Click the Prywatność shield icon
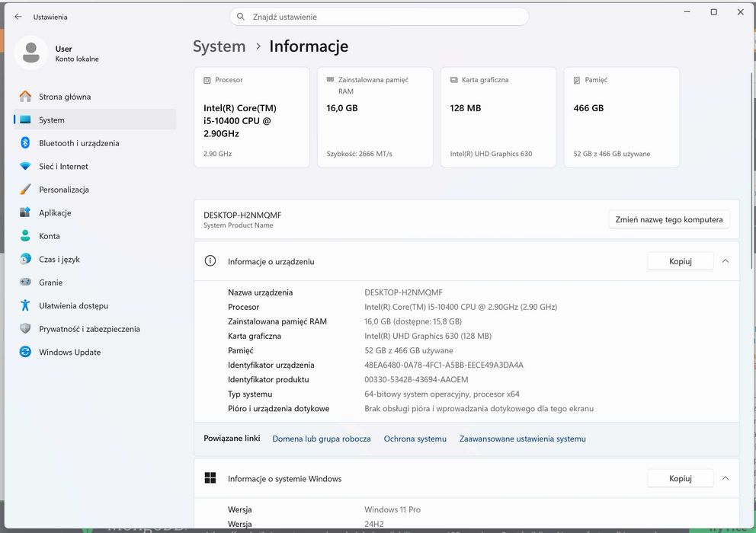The width and height of the screenshot is (756, 533). pos(25,329)
